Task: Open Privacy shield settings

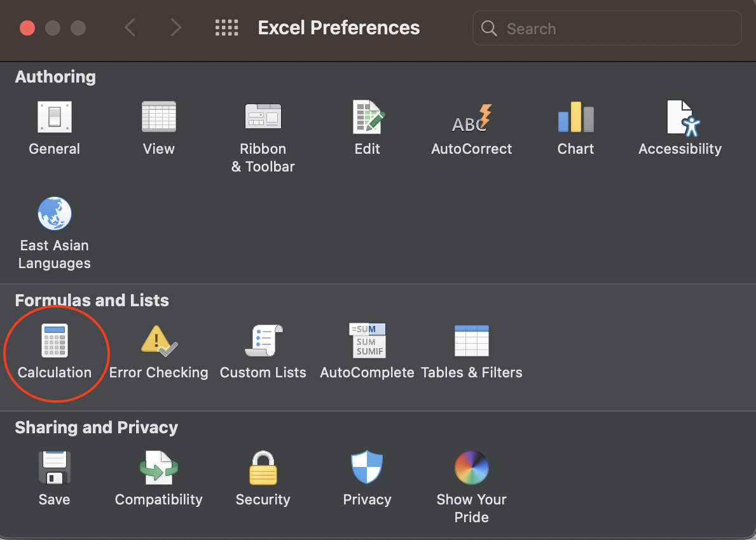Action: tap(368, 468)
